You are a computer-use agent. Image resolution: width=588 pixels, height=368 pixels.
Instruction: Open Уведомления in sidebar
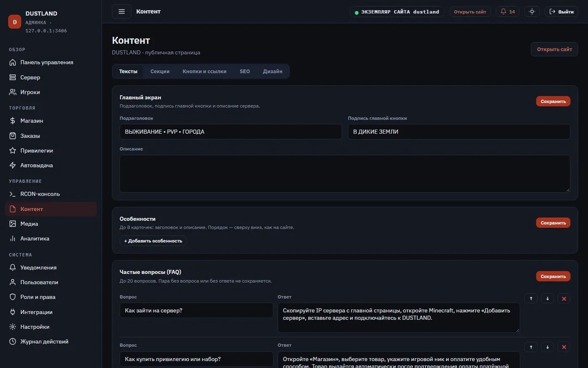(x=51, y=267)
